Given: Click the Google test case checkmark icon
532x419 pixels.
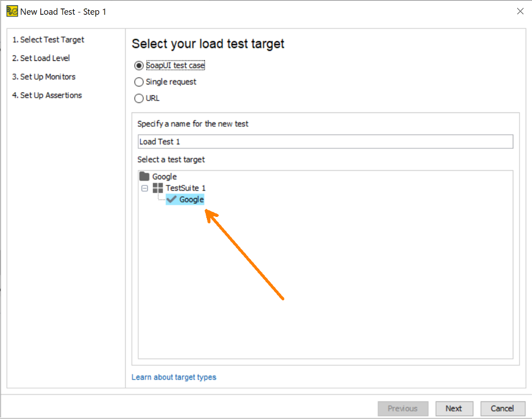Looking at the screenshot, I should pyautogui.click(x=172, y=199).
